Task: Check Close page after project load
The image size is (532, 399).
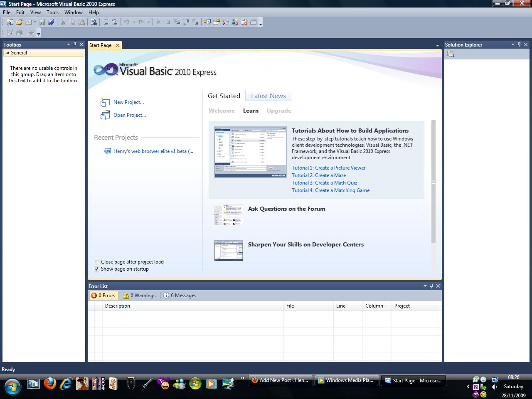Action: coord(97,262)
